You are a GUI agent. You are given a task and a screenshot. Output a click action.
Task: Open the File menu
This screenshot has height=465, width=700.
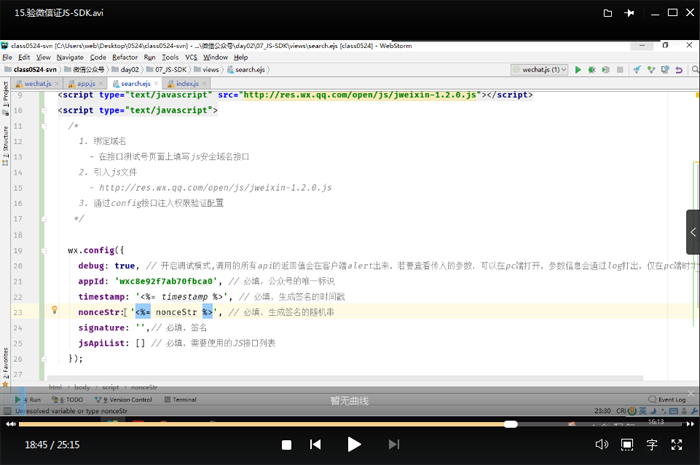pyautogui.click(x=7, y=57)
